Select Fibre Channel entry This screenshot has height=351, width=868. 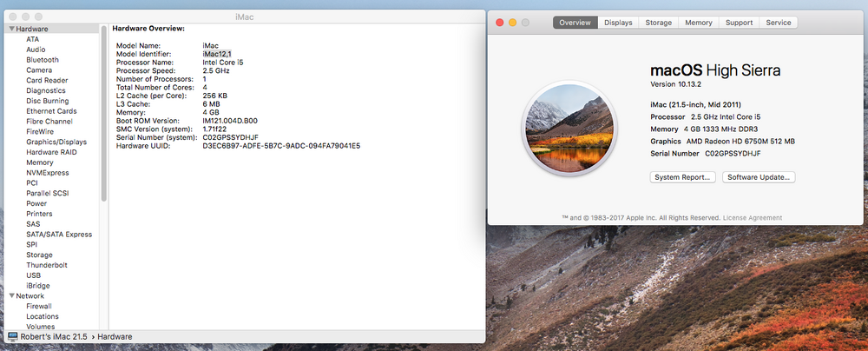pos(49,122)
